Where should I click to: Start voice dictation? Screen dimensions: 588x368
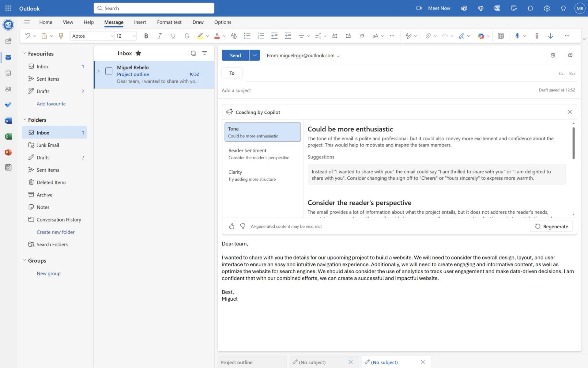(x=517, y=36)
